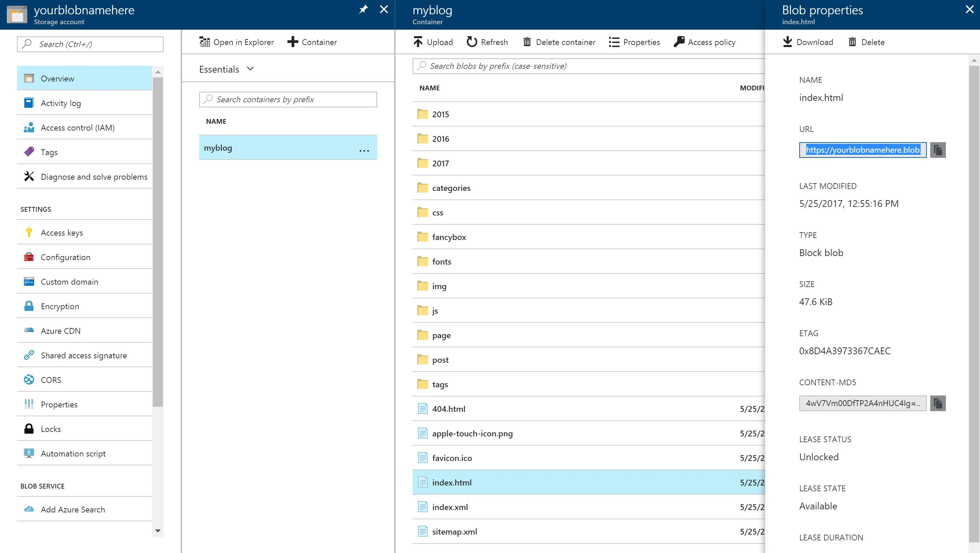Refresh the myblog container list
Viewport: 980px width, 553px height.
(x=487, y=42)
